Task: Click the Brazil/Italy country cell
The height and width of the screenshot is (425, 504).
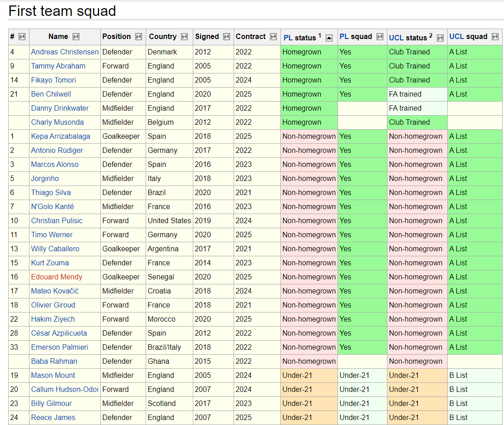Action: (169, 347)
